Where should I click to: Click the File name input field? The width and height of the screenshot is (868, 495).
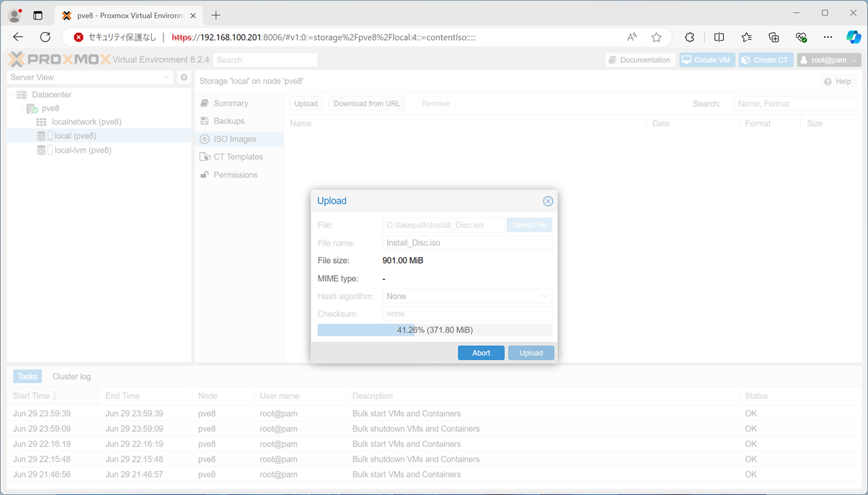tap(467, 243)
